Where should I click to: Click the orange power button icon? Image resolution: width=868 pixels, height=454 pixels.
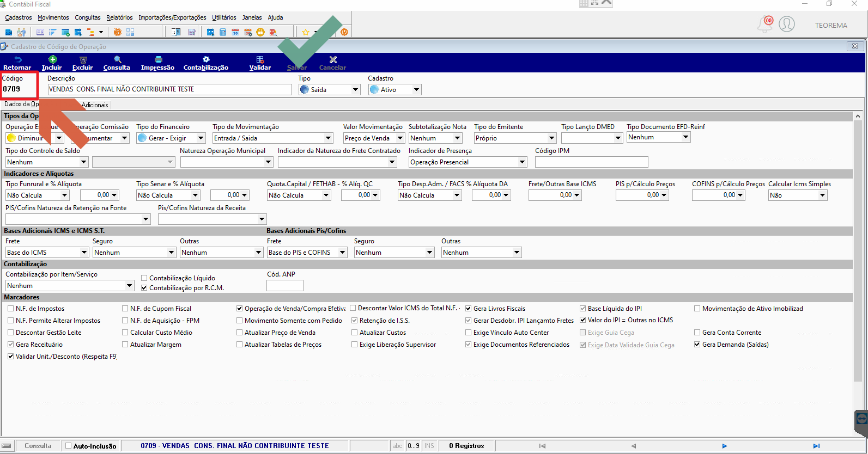pos(344,32)
